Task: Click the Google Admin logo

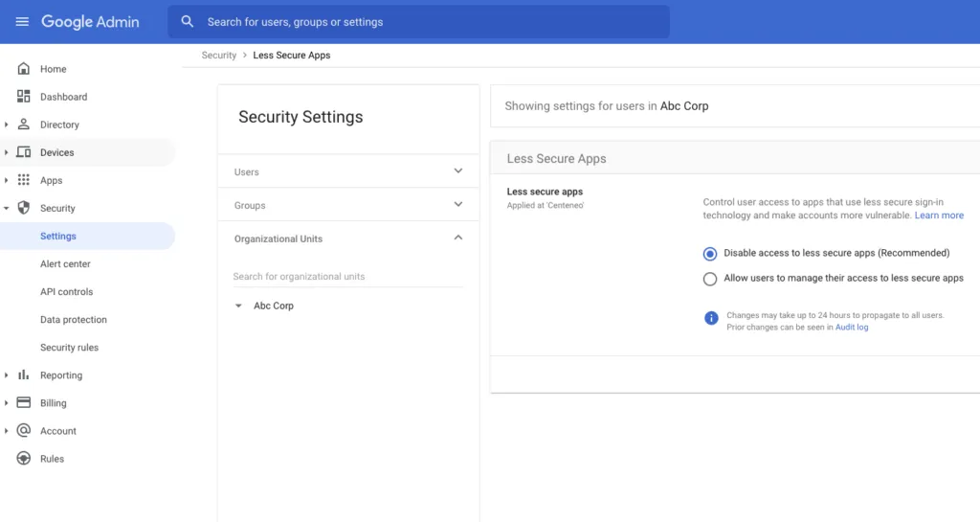Action: pos(90,22)
